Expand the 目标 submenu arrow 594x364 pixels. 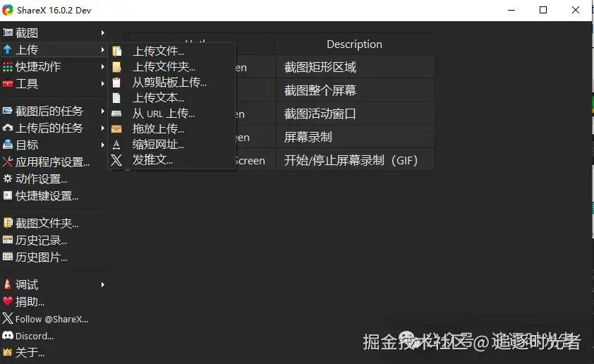click(x=103, y=145)
